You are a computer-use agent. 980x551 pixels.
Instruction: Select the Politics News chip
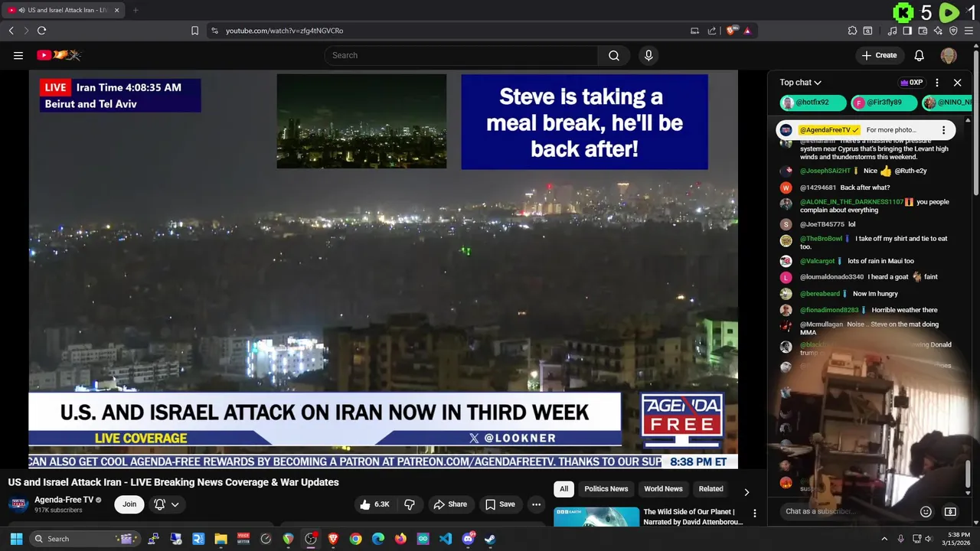[x=606, y=489]
